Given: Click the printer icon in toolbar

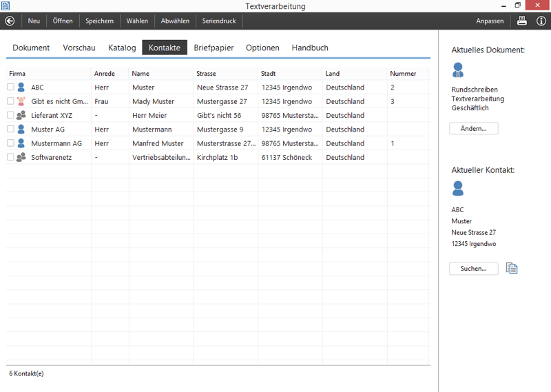Looking at the screenshot, I should [522, 21].
